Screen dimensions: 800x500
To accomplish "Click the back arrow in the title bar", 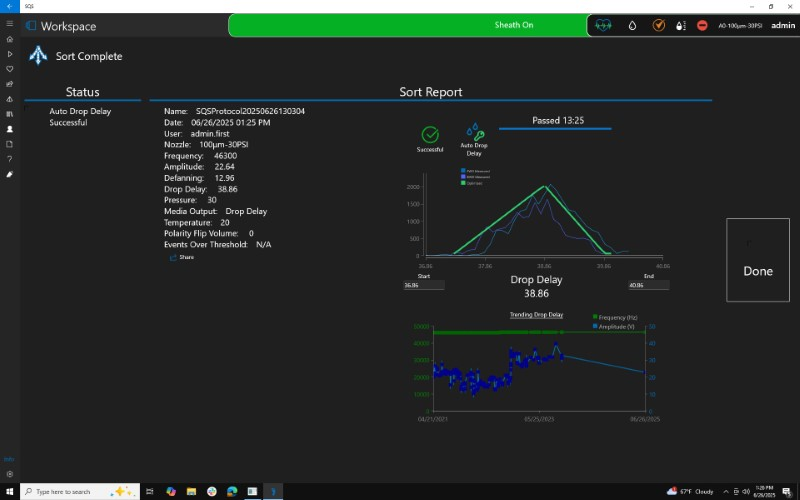I will 9,6.
